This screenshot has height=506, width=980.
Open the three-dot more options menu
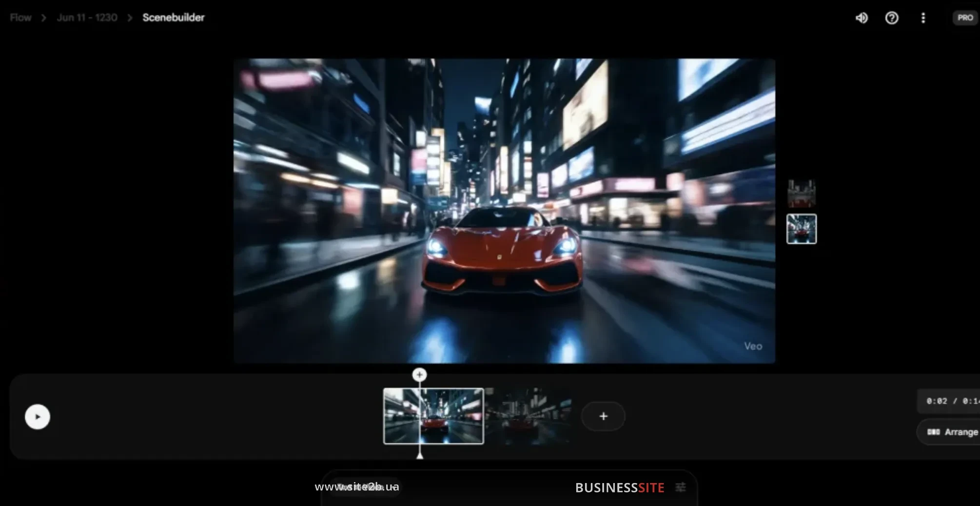click(923, 18)
